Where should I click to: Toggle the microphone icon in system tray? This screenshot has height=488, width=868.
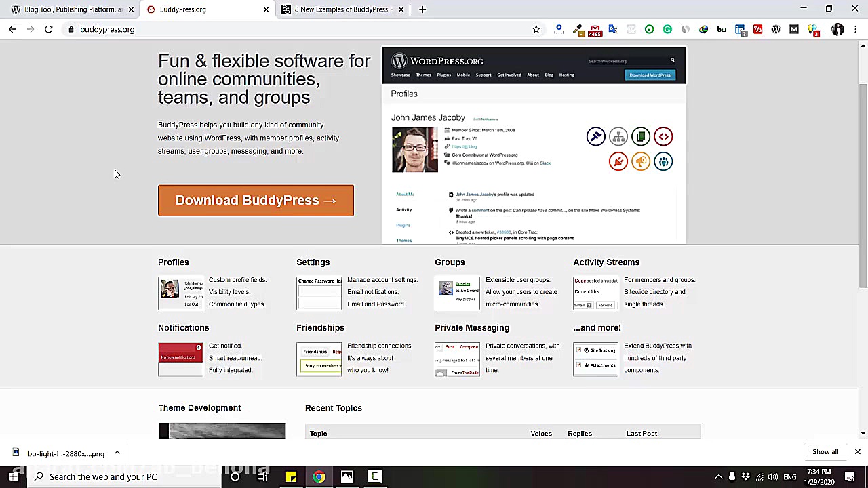(x=732, y=476)
